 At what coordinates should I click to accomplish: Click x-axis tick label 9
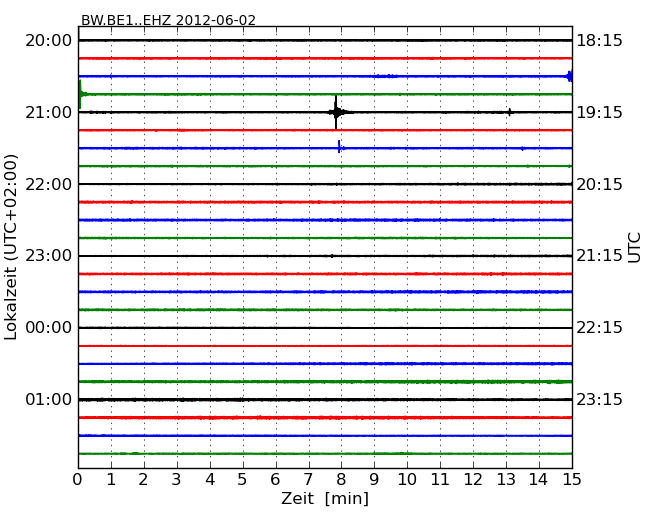coord(374,480)
